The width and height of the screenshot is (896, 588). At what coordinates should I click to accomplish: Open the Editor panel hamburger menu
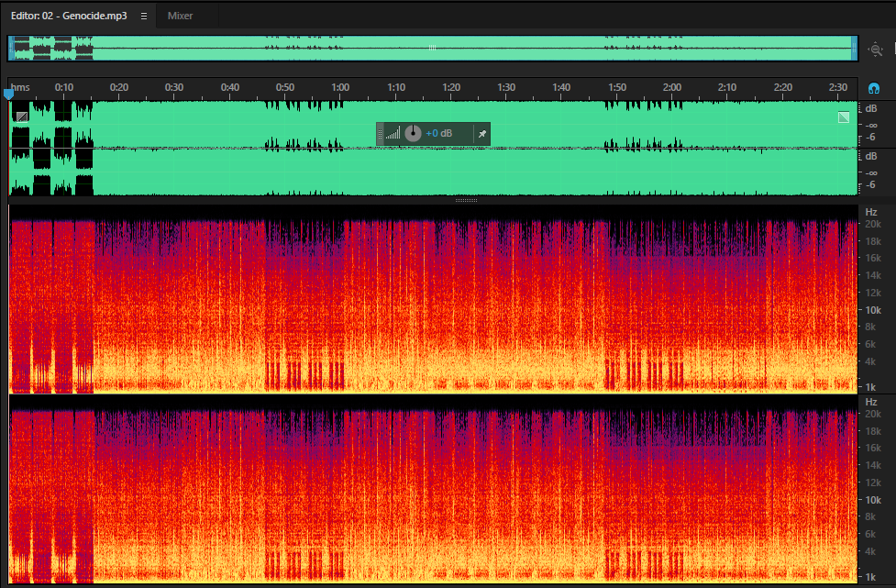coord(144,16)
